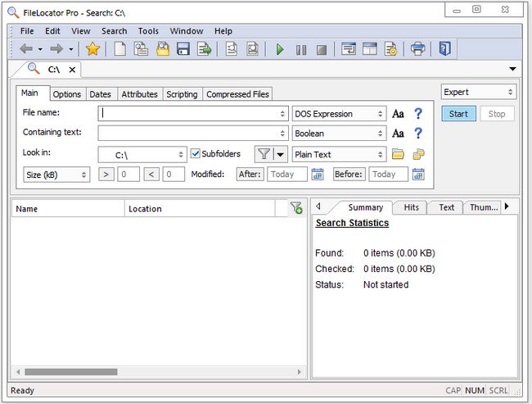The width and height of the screenshot is (532, 404).
Task: Click the multiple folders icon beside browse
Action: click(418, 154)
